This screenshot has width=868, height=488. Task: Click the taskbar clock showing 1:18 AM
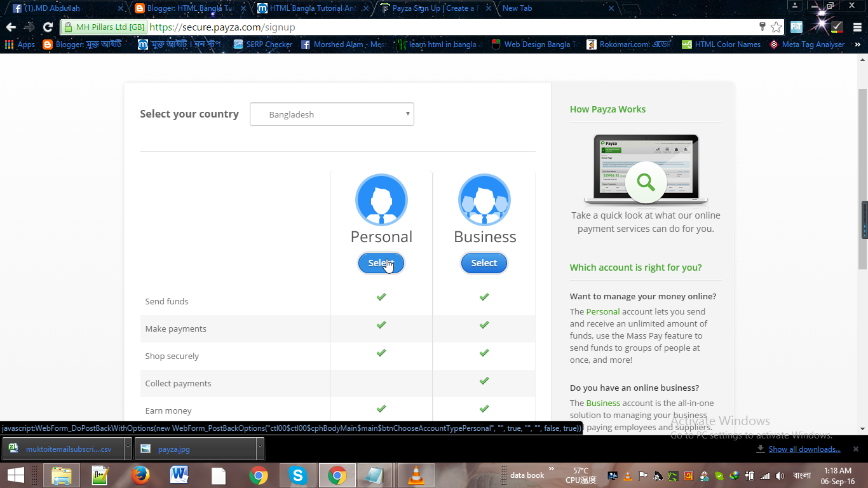pyautogui.click(x=836, y=475)
